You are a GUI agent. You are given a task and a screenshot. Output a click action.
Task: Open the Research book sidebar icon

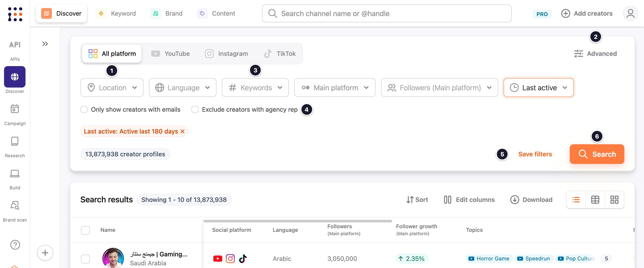point(15,141)
